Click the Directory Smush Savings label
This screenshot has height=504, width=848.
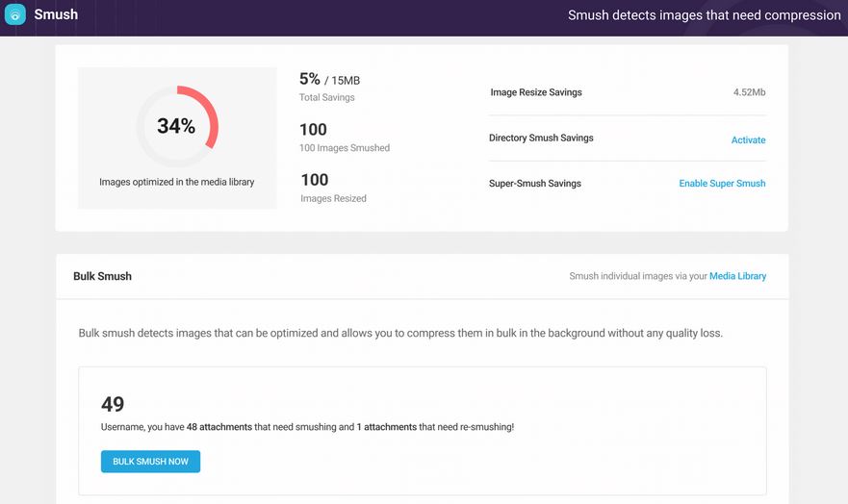coord(541,138)
